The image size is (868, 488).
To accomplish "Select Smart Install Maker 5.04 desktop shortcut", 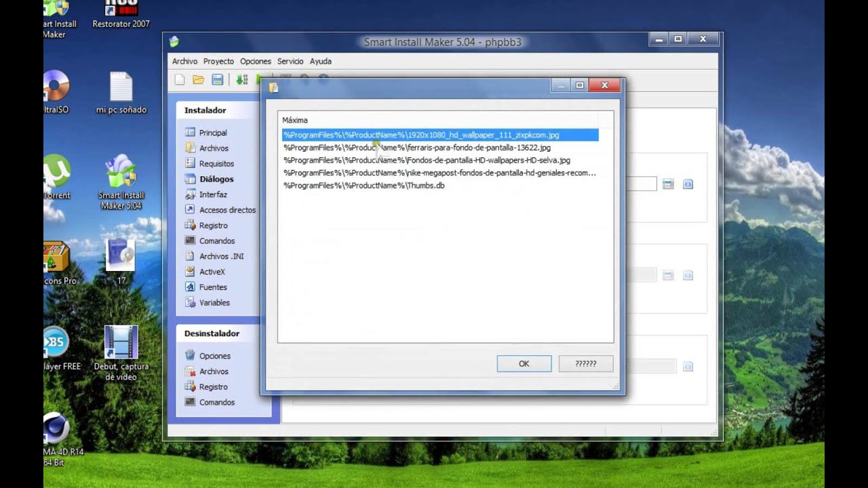I will tap(121, 182).
